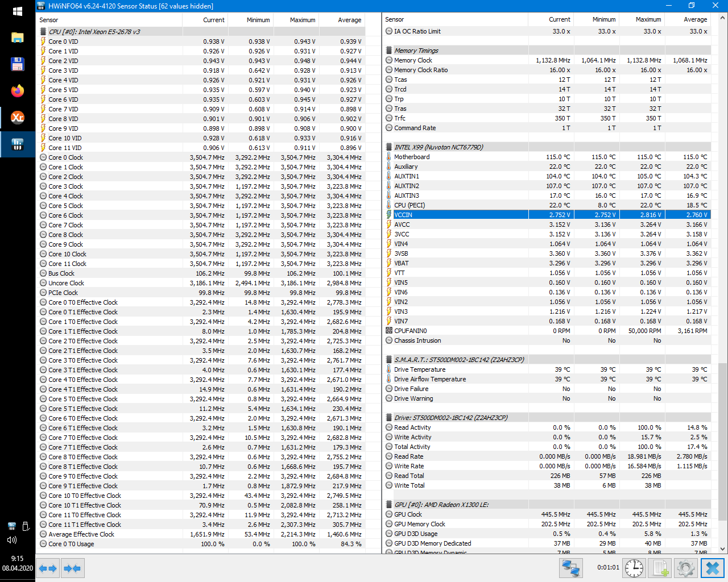Click the chip icon of CPU [#0] group
Image resolution: width=728 pixels, height=582 pixels.
[x=43, y=32]
